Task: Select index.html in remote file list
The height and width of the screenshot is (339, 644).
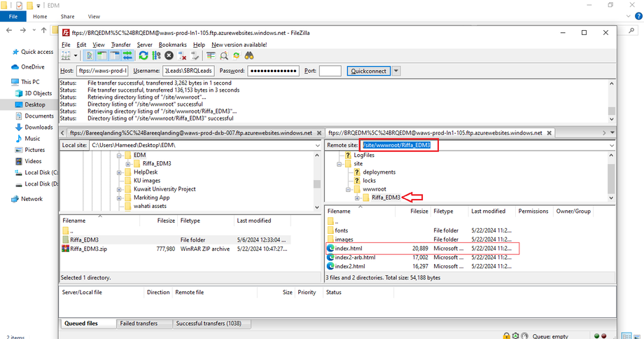Action: tap(349, 249)
